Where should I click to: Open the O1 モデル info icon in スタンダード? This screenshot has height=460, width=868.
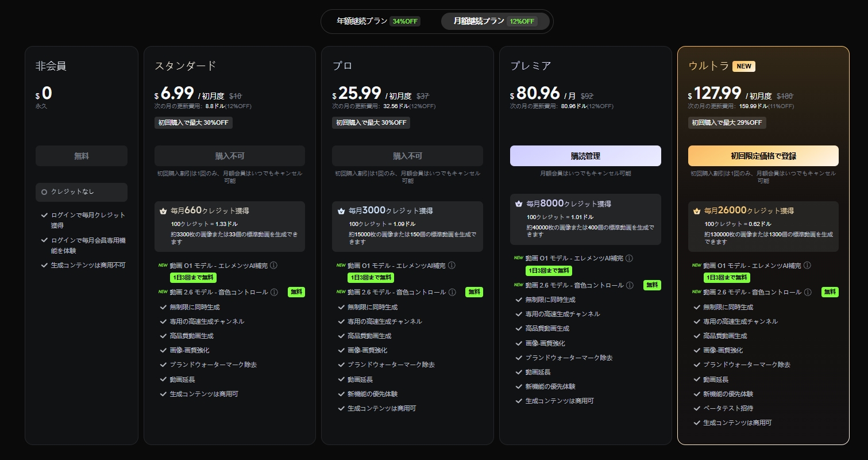tap(273, 266)
